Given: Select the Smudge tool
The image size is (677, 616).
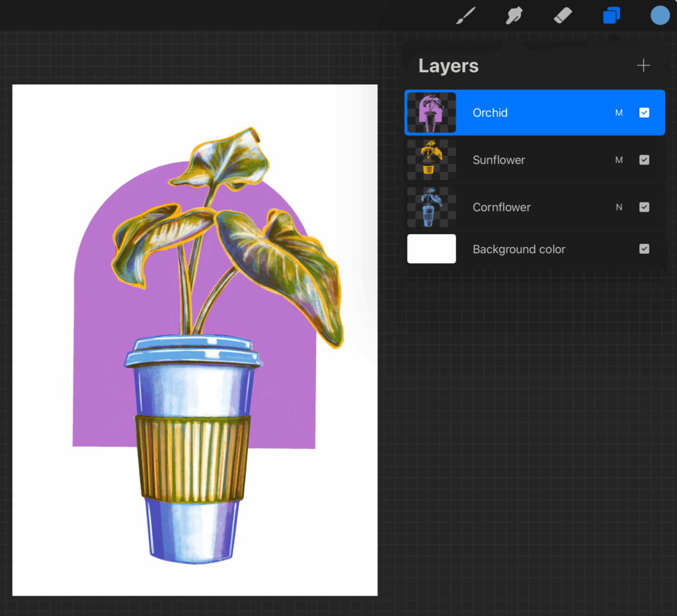Looking at the screenshot, I should (514, 16).
